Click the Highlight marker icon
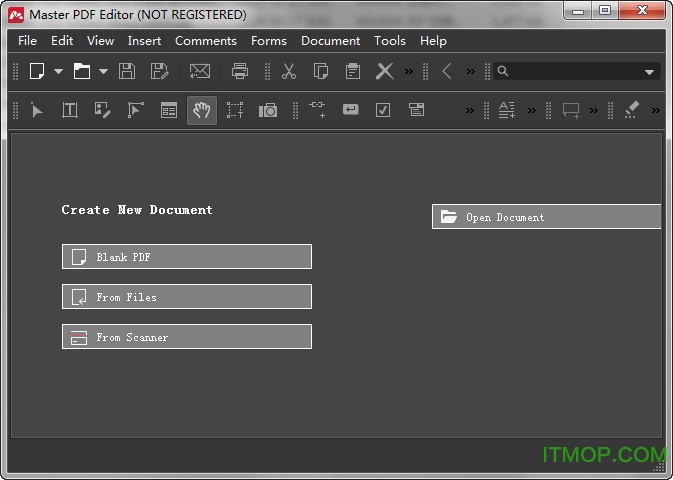Screen dimensions: 673x480 631,109
